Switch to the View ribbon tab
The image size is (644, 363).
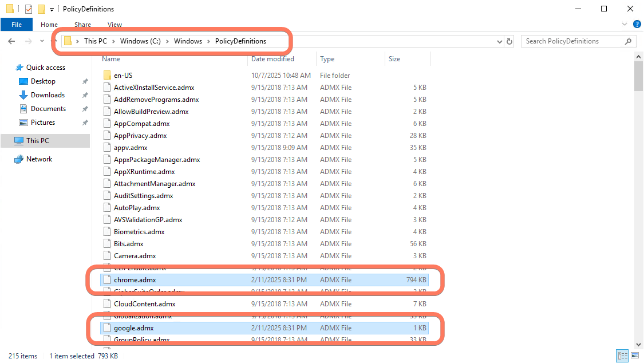(114, 25)
